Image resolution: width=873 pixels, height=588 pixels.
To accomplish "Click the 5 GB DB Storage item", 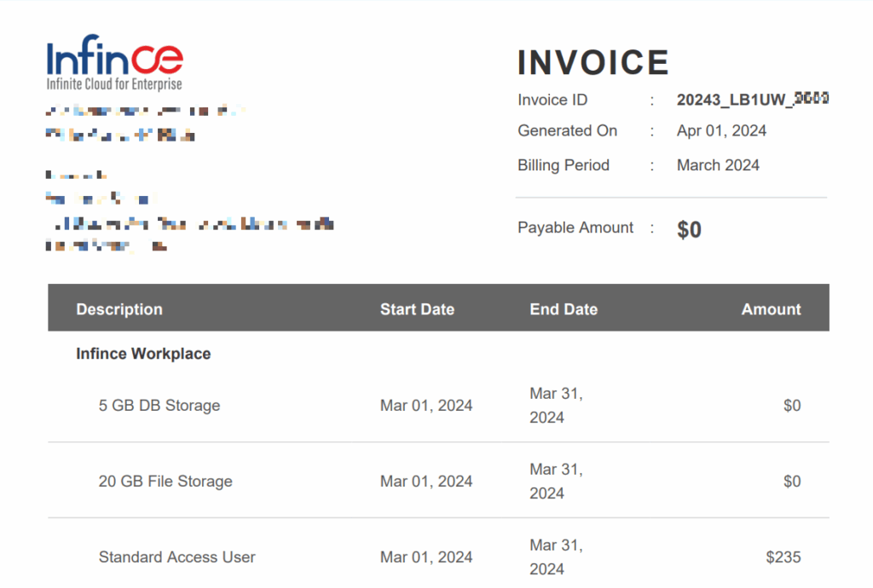I will pyautogui.click(x=159, y=406).
